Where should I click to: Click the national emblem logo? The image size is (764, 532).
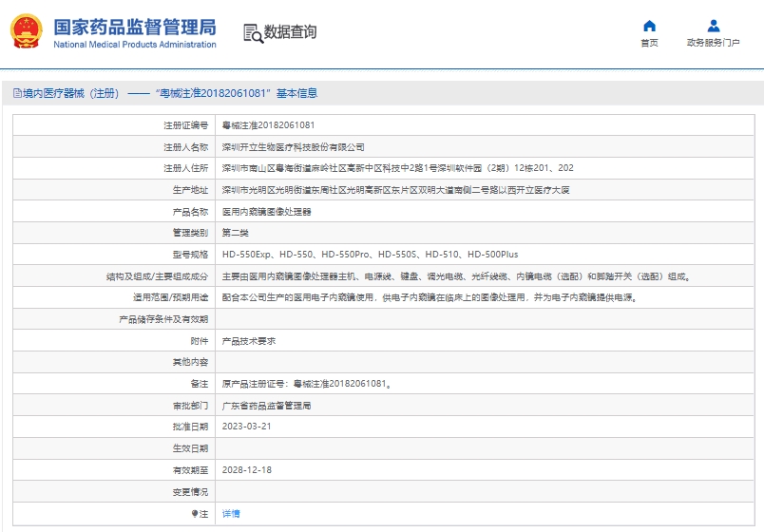[x=26, y=31]
